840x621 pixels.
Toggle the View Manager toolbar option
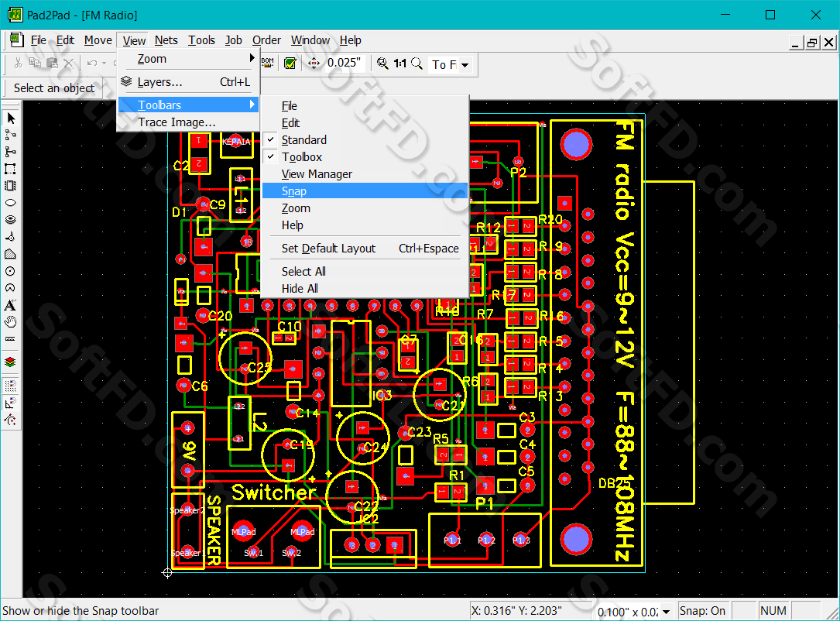click(365, 174)
